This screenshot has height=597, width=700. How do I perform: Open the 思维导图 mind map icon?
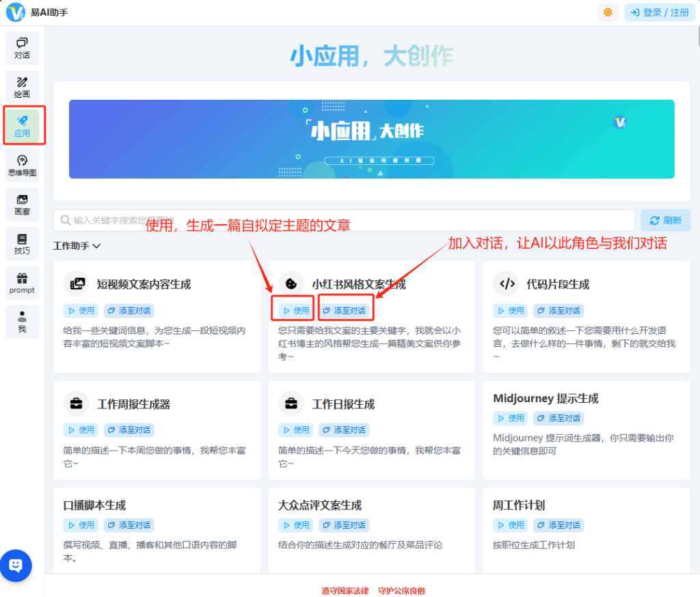pos(22,165)
